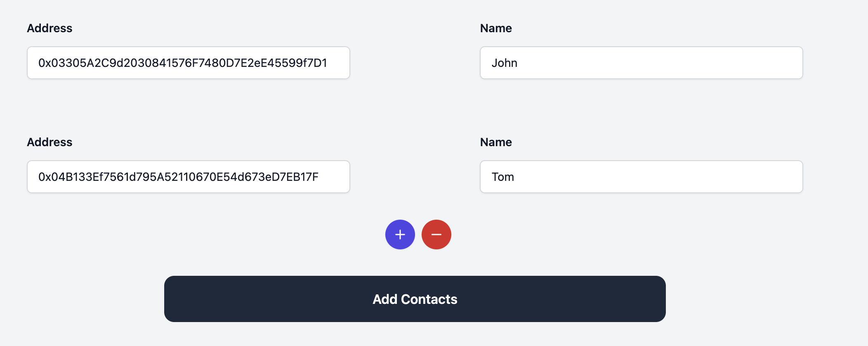This screenshot has width=868, height=346.
Task: Click the Name label above Tom
Action: click(x=496, y=142)
